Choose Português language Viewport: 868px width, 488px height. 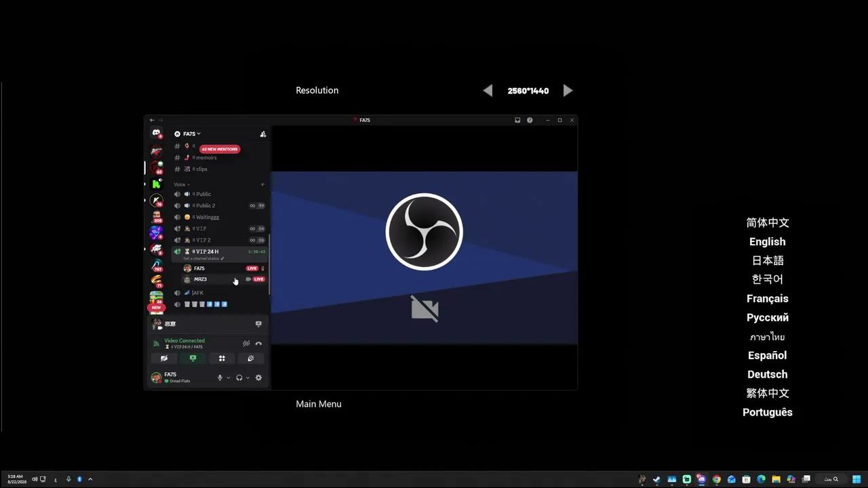click(768, 413)
